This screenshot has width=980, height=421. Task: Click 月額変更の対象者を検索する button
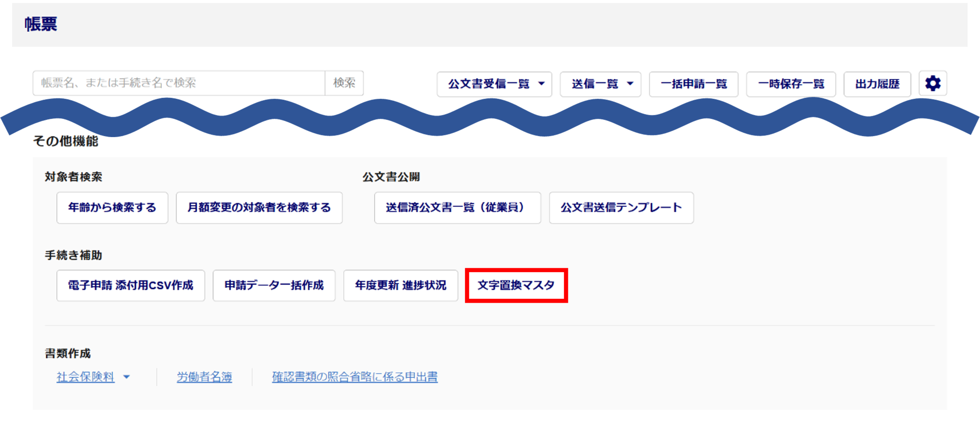(259, 207)
